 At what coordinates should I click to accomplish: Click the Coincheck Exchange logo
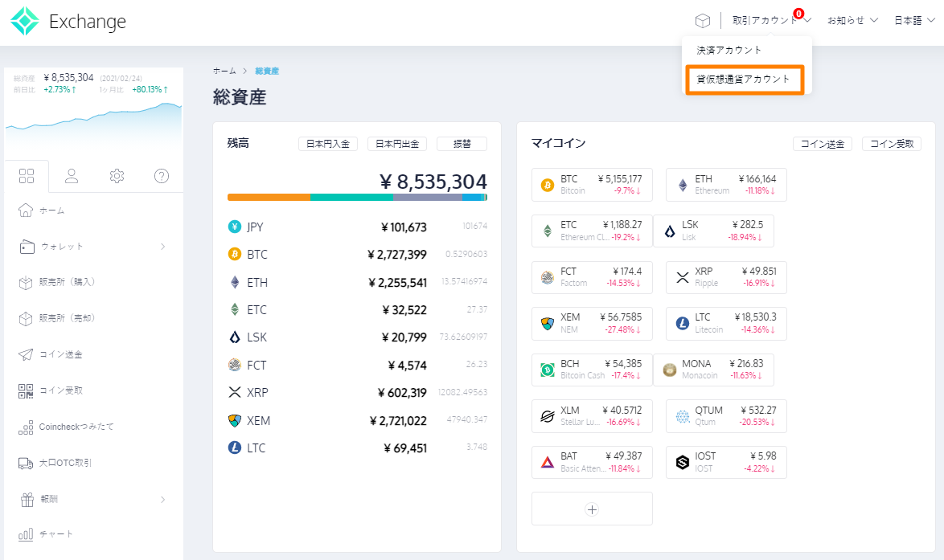68,21
